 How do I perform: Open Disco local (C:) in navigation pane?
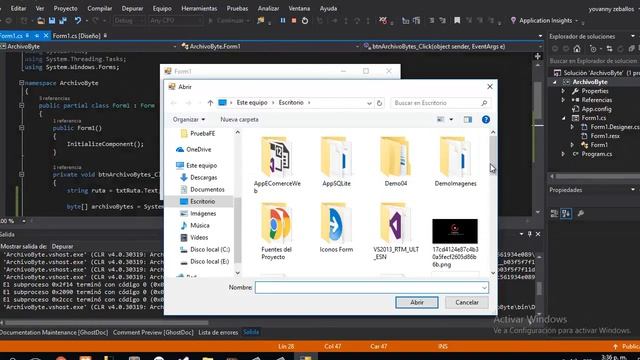(x=205, y=249)
